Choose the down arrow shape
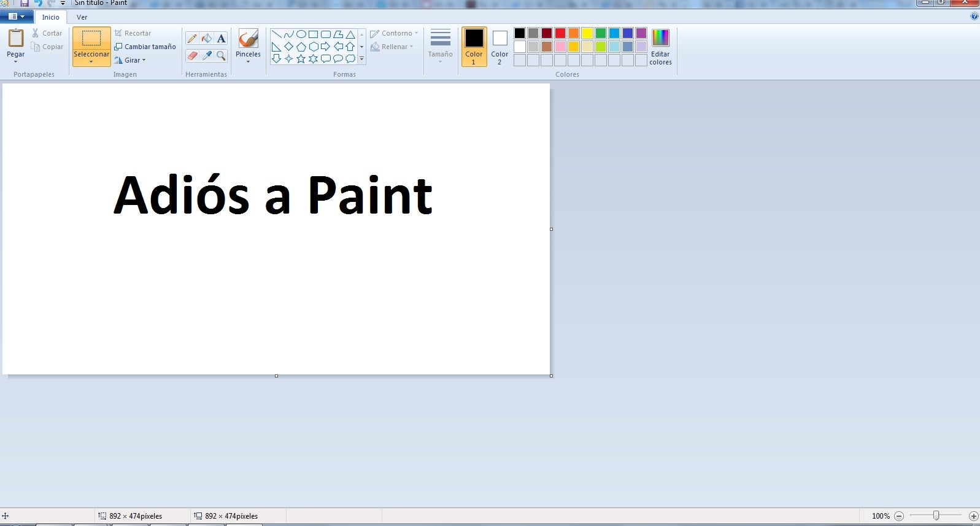980x526 pixels. click(277, 59)
